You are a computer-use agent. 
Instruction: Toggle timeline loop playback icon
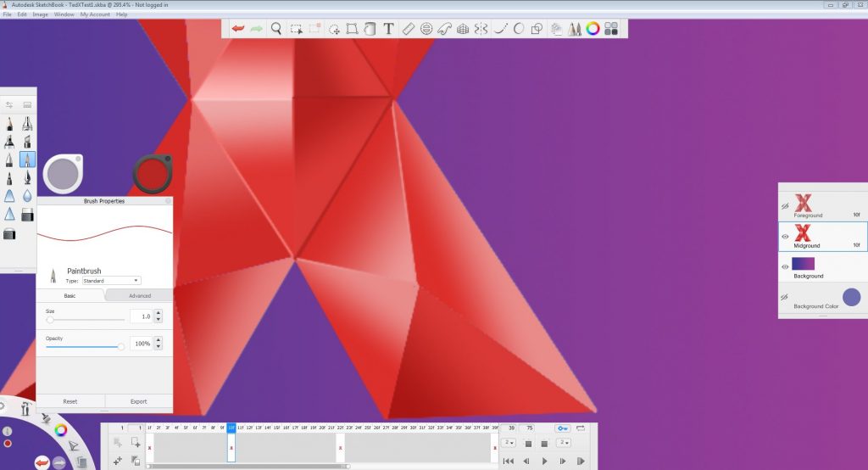click(x=581, y=428)
